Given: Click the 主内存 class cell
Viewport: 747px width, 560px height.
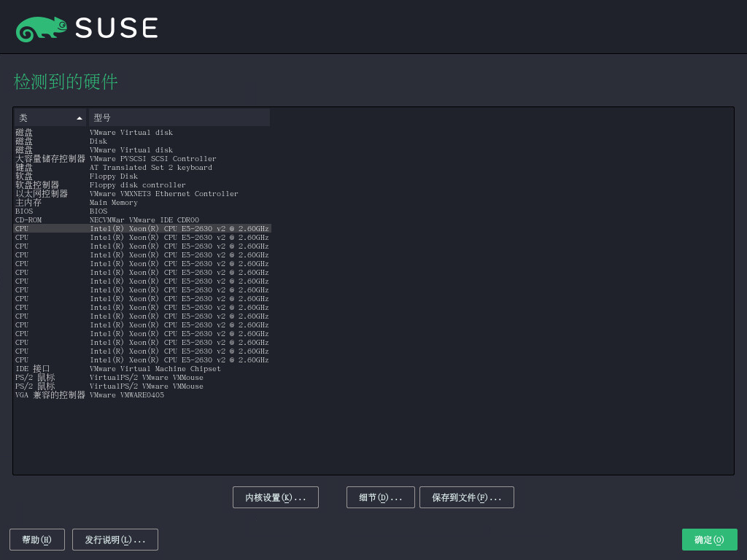Looking at the screenshot, I should coord(28,203).
